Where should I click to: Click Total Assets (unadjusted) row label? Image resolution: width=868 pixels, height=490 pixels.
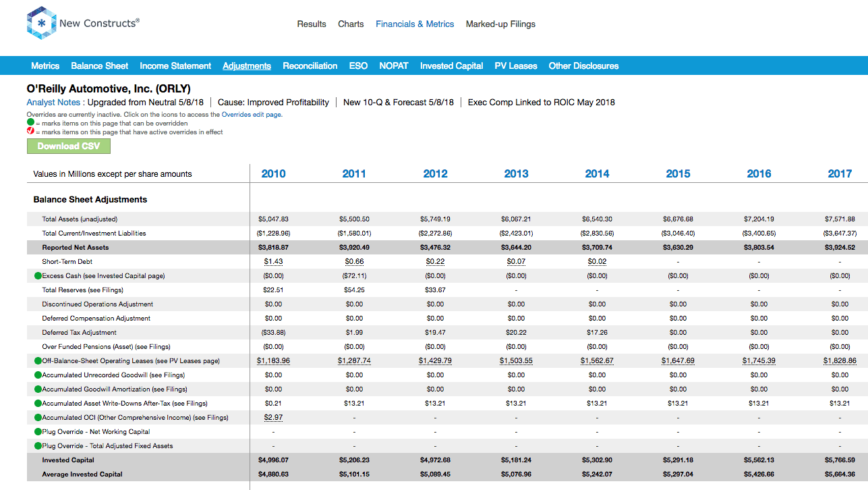80,219
